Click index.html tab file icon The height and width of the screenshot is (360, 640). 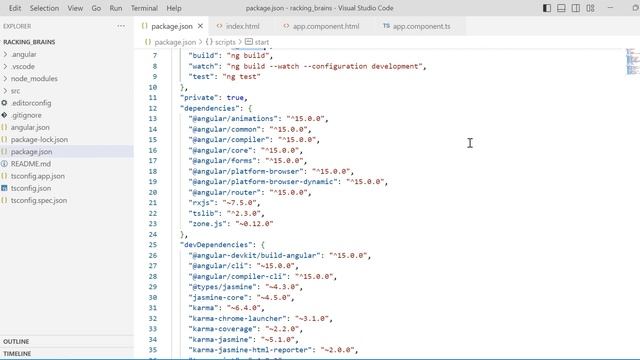pyautogui.click(x=219, y=26)
